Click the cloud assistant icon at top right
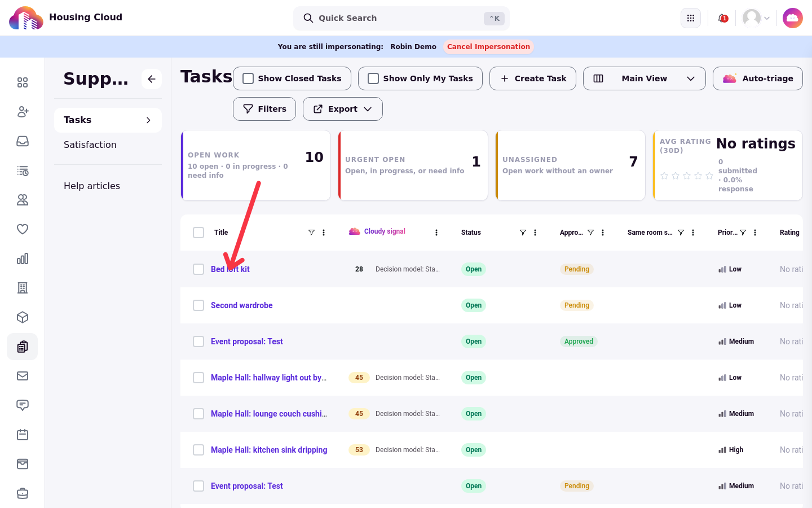The width and height of the screenshot is (812, 508). (x=793, y=18)
